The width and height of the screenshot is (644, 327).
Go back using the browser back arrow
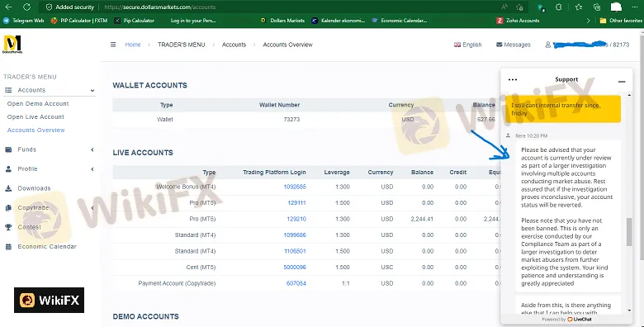coord(8,7)
